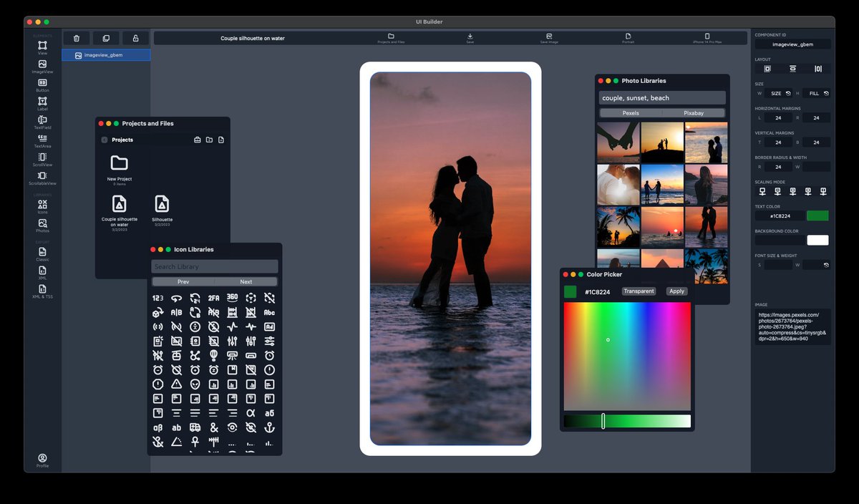Select the middle Layout mode option

point(792,69)
